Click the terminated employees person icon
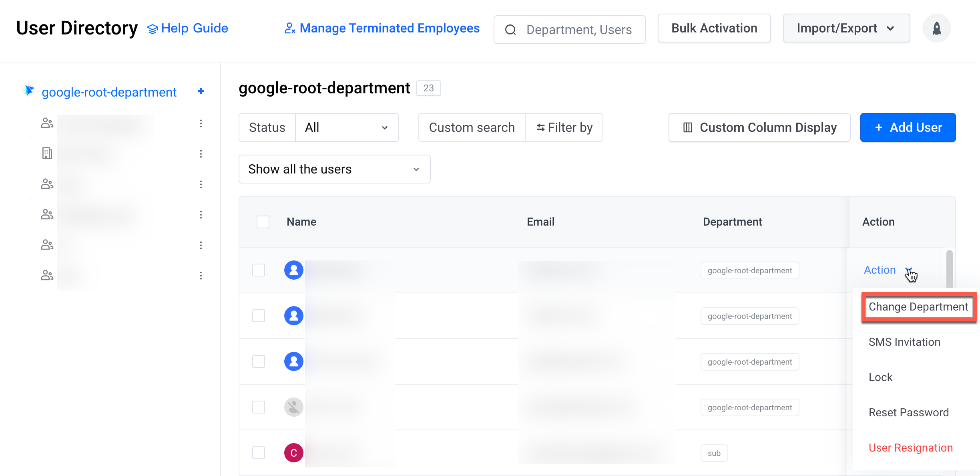 coord(290,28)
